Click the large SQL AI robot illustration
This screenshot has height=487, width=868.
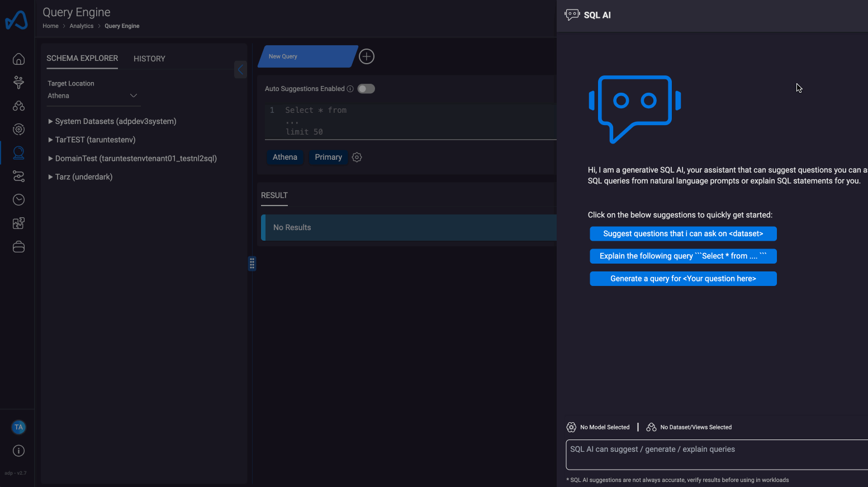635,109
